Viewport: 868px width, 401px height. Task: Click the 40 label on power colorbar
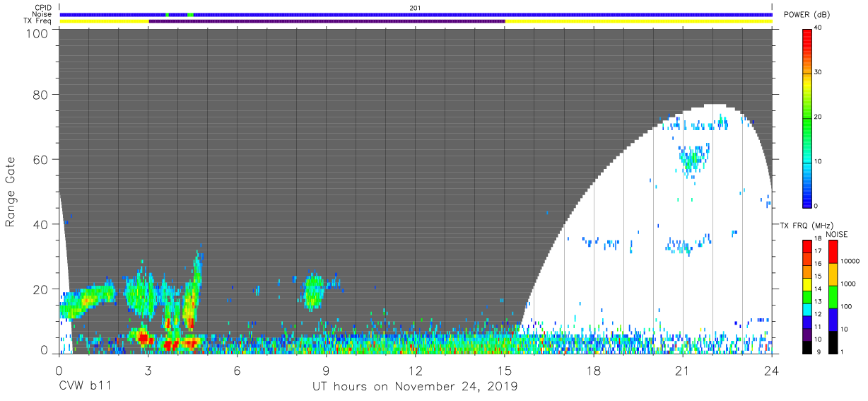pos(816,28)
